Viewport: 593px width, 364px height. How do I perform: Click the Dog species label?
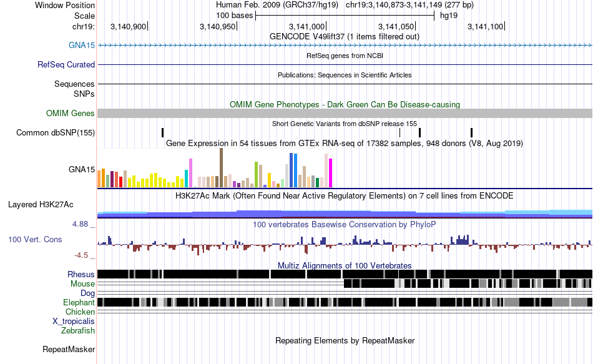(87, 293)
